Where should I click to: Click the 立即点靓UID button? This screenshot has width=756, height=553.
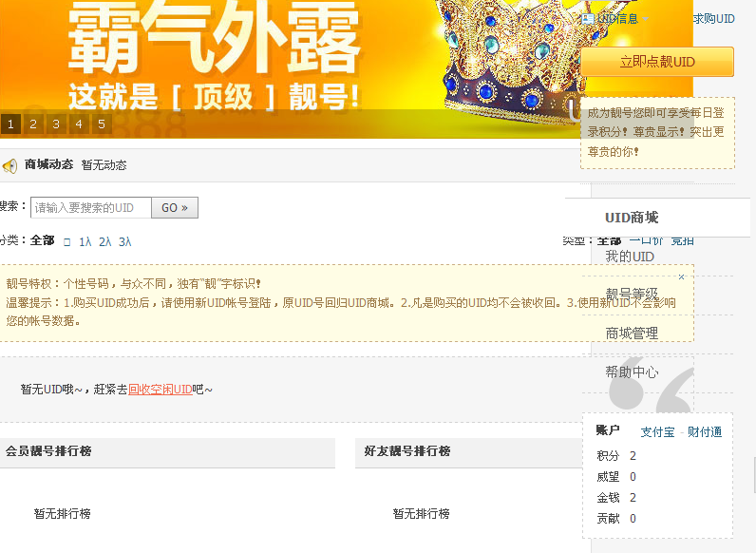[657, 62]
